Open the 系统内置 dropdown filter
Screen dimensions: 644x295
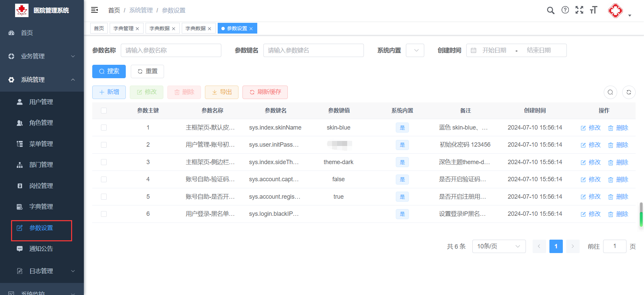pos(415,50)
